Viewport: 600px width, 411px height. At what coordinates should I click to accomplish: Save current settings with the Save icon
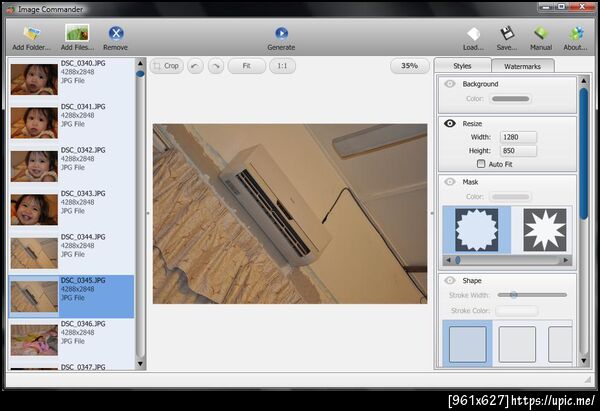click(x=507, y=38)
